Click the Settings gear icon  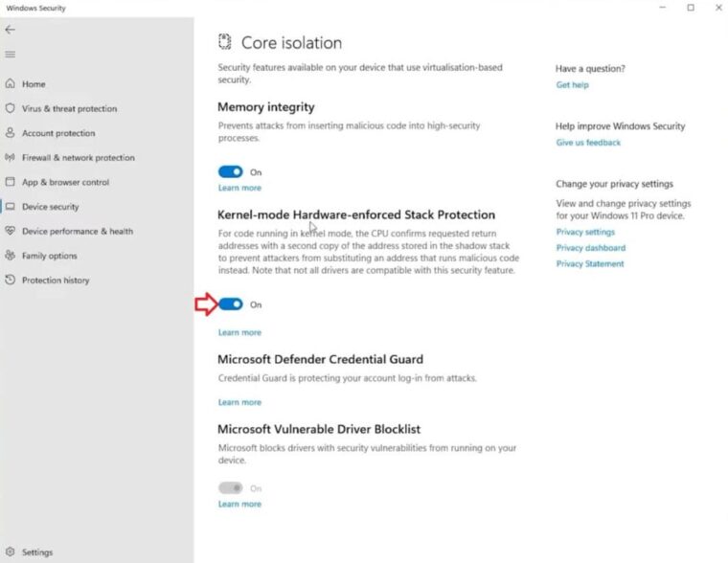(x=11, y=552)
